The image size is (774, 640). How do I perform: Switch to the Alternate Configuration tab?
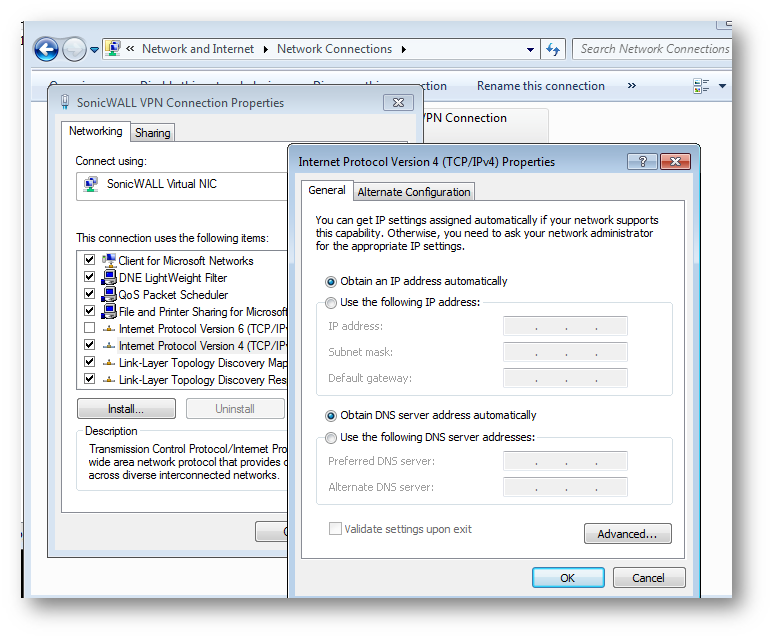click(x=414, y=192)
